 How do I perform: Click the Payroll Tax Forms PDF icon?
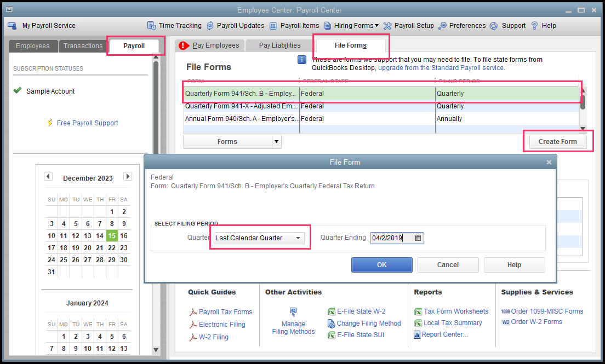click(193, 312)
